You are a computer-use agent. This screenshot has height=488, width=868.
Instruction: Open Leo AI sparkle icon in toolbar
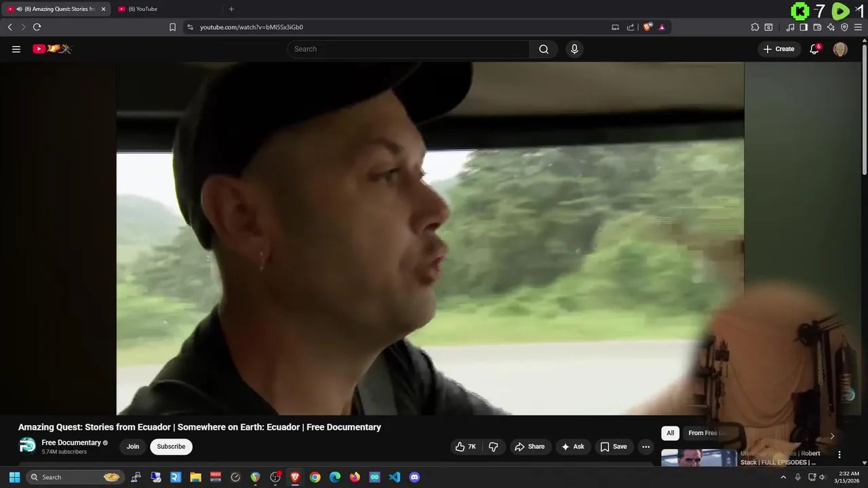tap(831, 27)
